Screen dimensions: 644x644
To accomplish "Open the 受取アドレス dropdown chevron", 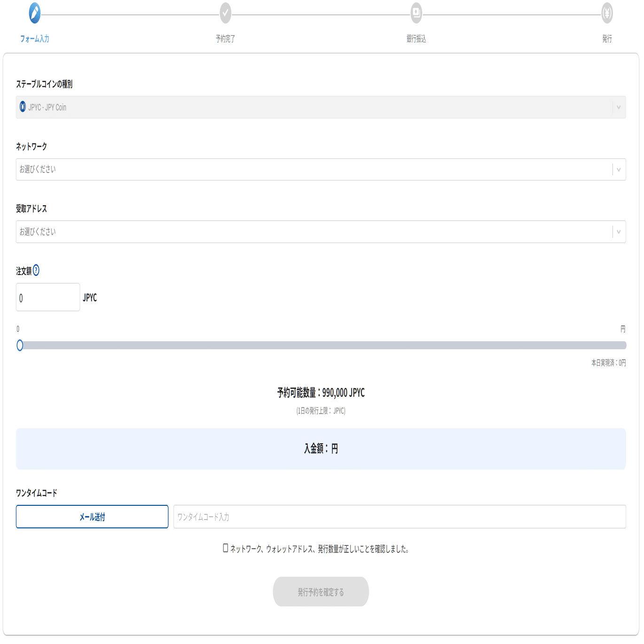I will click(x=619, y=231).
